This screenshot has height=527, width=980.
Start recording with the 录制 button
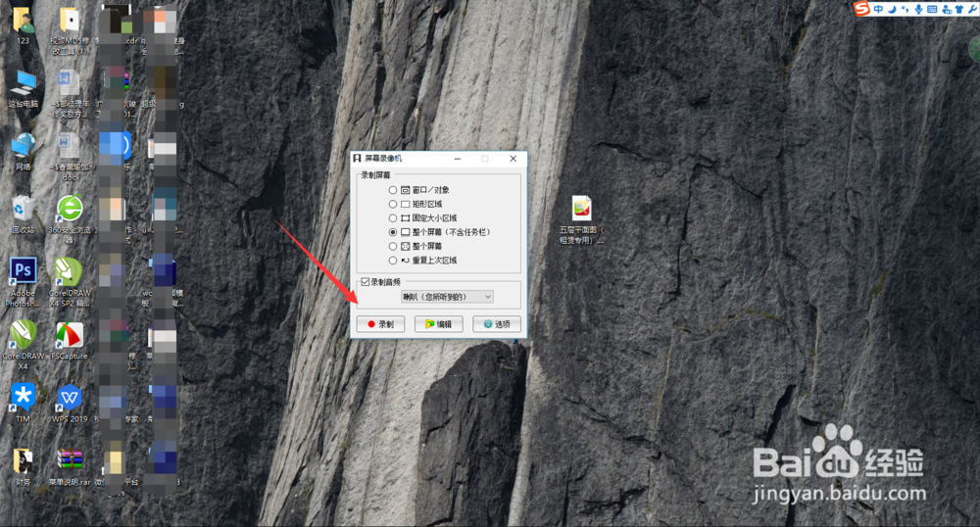click(x=380, y=324)
